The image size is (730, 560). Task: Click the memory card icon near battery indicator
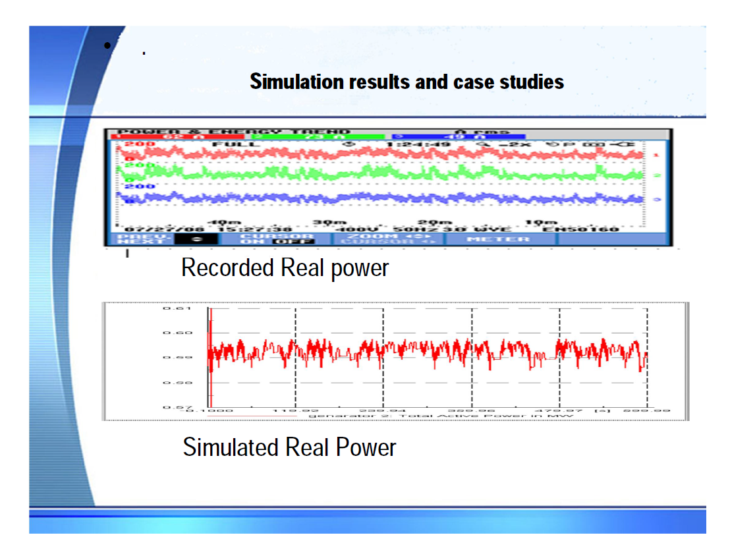(x=552, y=144)
